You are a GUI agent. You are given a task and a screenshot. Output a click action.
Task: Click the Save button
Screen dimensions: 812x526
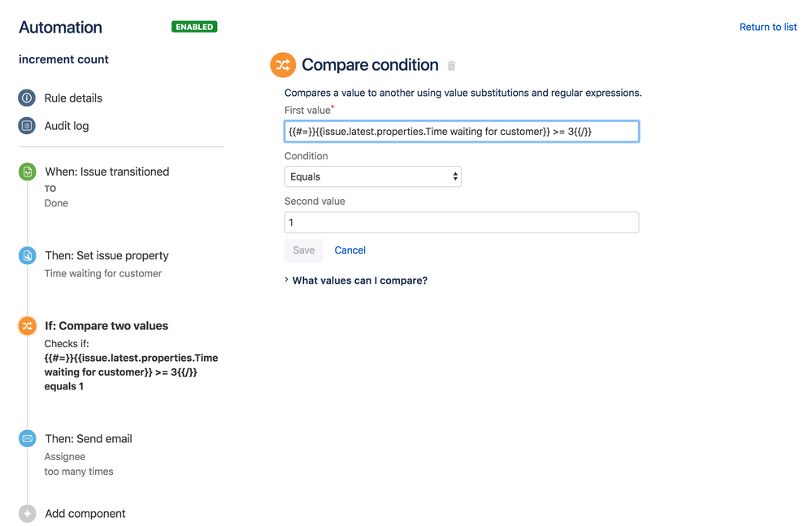[x=303, y=250]
